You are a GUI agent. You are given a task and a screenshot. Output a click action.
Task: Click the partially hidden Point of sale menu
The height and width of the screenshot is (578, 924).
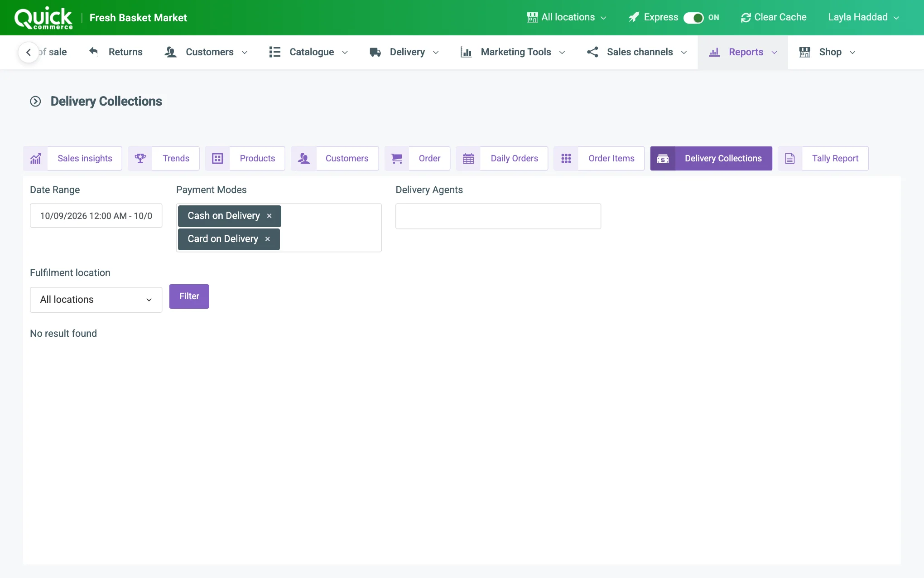click(x=53, y=52)
